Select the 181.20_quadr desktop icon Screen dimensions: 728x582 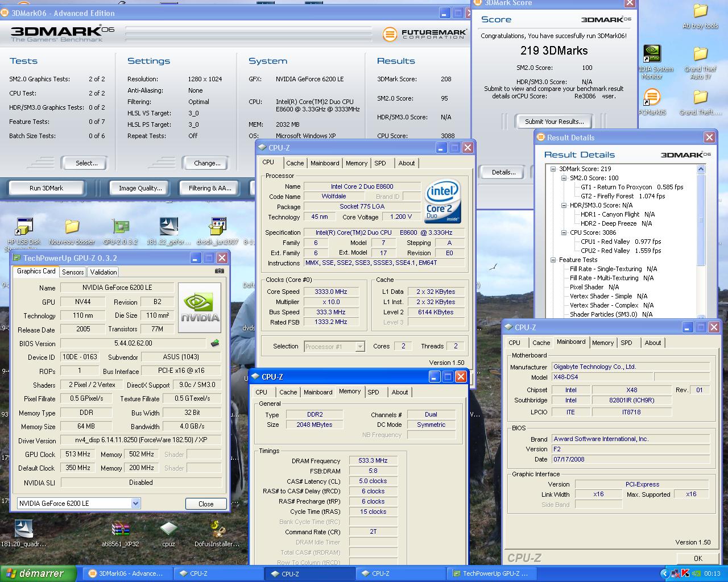23,534
